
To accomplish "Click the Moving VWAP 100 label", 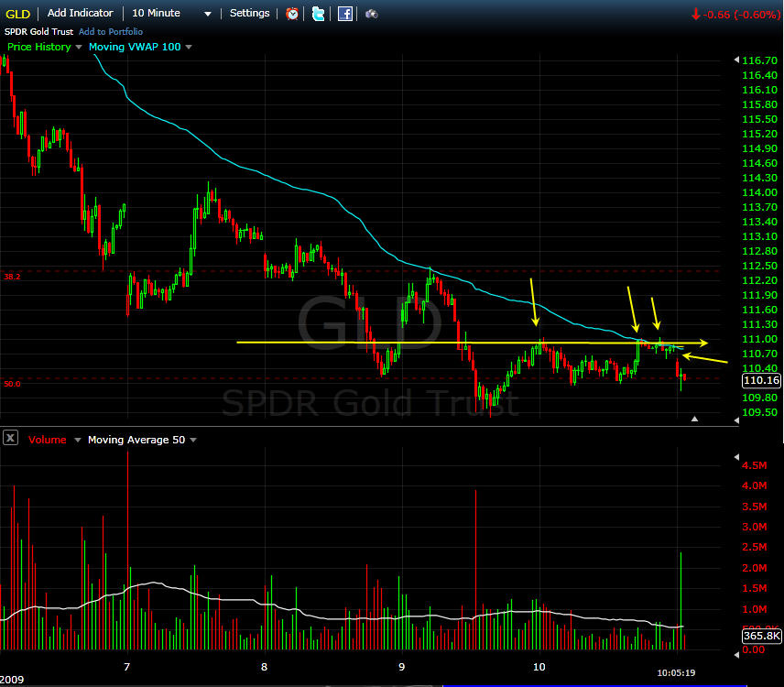I will pos(135,47).
